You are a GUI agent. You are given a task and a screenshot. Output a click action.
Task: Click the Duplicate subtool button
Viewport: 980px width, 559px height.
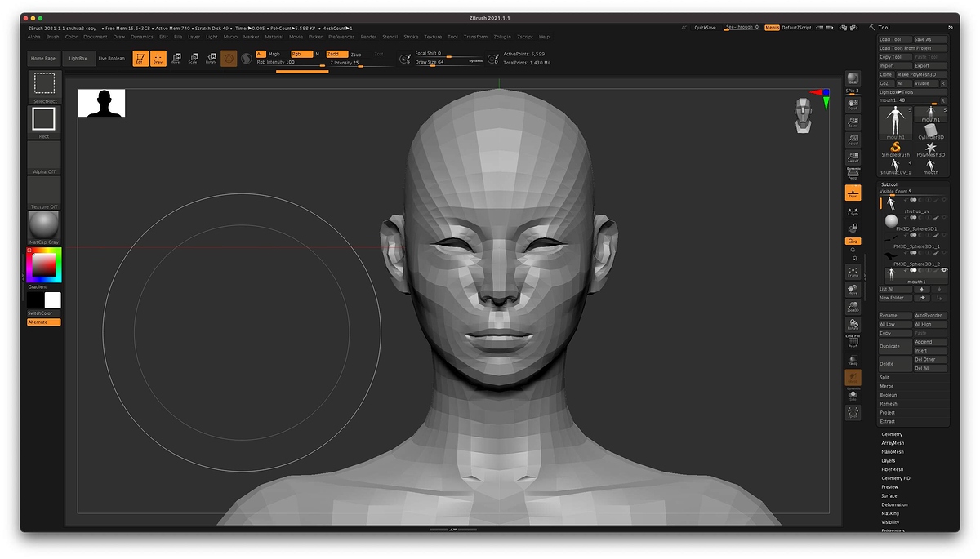(x=895, y=346)
